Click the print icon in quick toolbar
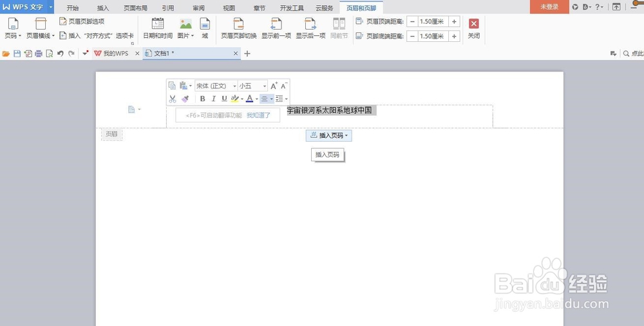Image resolution: width=644 pixels, height=326 pixels. point(39,53)
